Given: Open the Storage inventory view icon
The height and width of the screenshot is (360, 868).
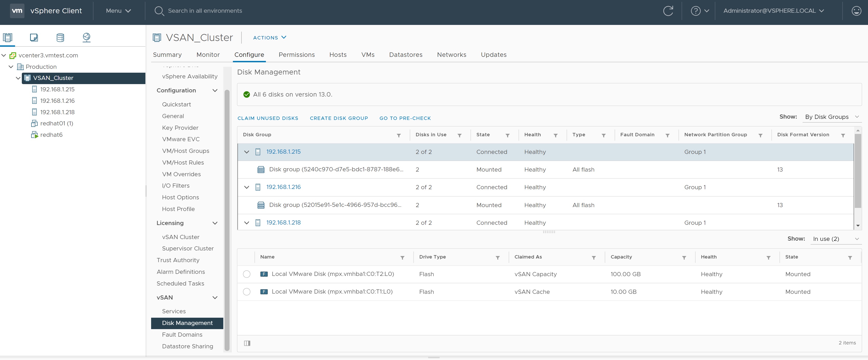Looking at the screenshot, I should [60, 37].
